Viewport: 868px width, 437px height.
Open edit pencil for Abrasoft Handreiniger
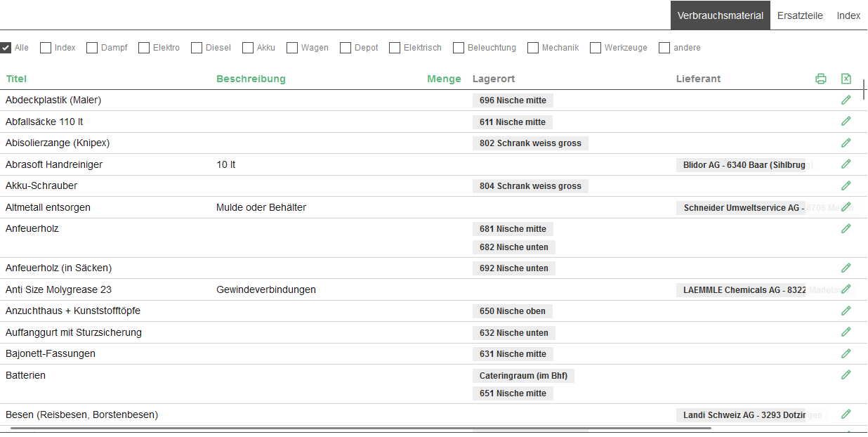[x=846, y=164]
